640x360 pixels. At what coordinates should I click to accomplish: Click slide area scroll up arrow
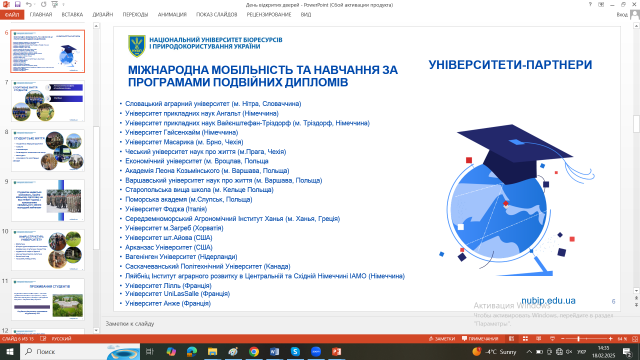(x=636, y=26)
